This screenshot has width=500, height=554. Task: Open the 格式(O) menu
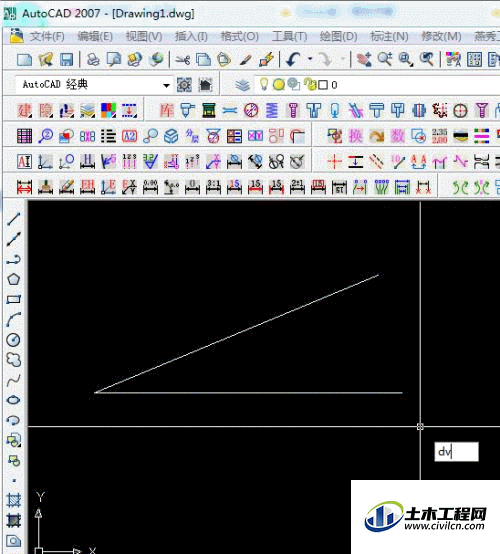(x=240, y=36)
